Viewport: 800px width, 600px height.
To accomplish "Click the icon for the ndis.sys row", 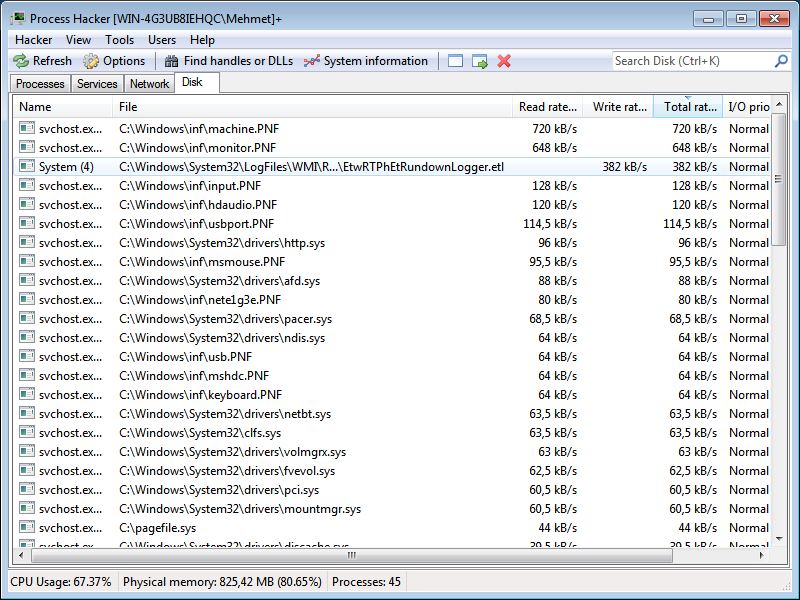I will [x=27, y=337].
